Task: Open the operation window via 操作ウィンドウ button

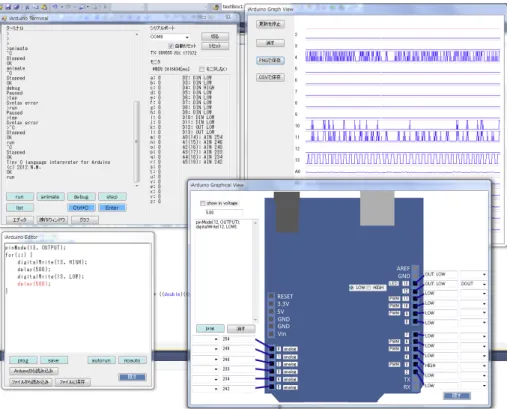Action: pyautogui.click(x=52, y=220)
